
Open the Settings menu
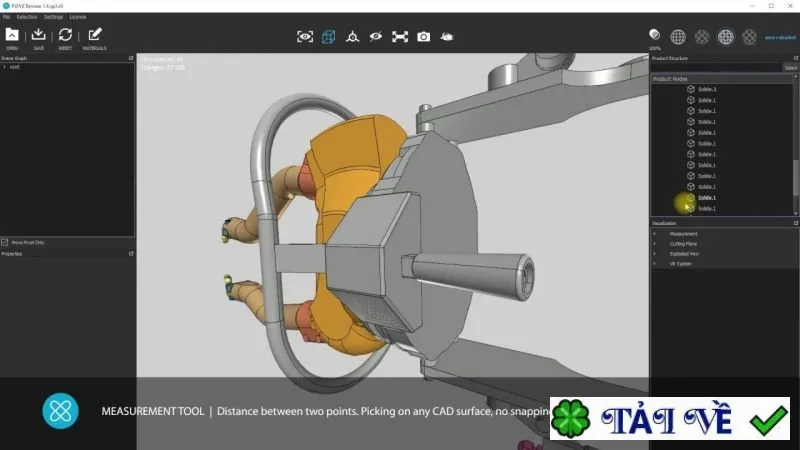click(54, 17)
